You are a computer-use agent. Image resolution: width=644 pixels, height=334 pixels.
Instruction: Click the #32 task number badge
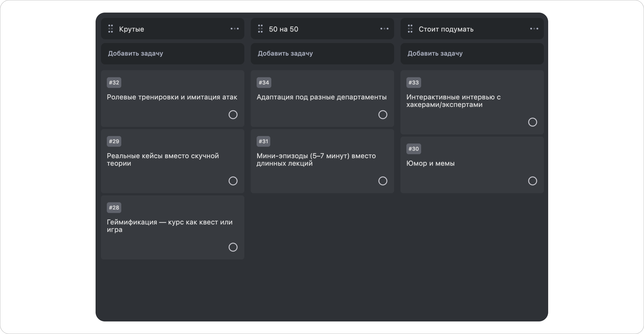[x=114, y=82]
